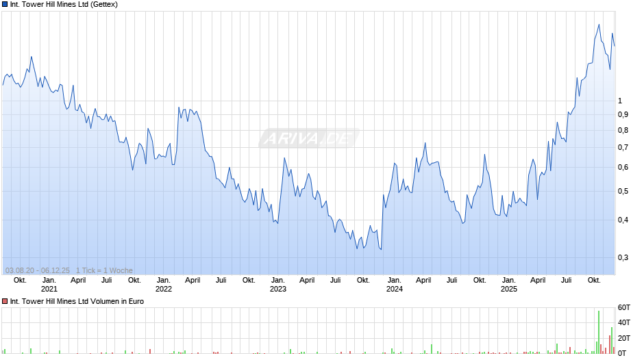644x360 pixels.
Task: Click the 'Jan. 2025' time axis label
Action: (508, 285)
